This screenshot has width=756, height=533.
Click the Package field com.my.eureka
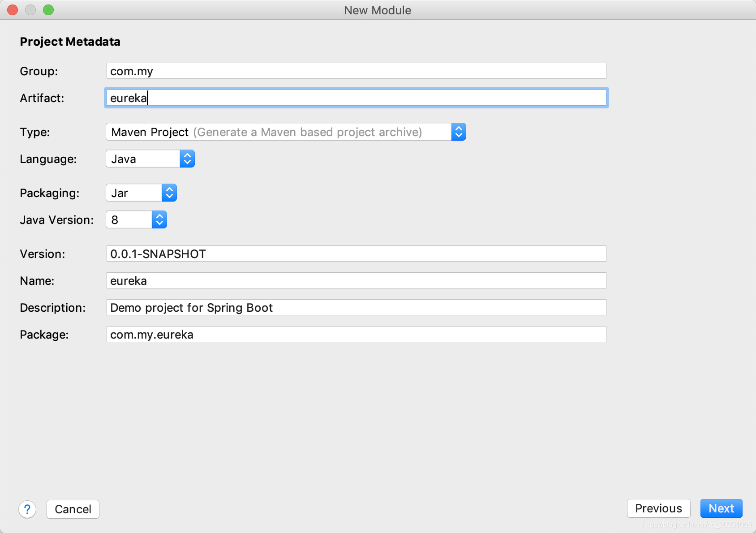(x=356, y=335)
